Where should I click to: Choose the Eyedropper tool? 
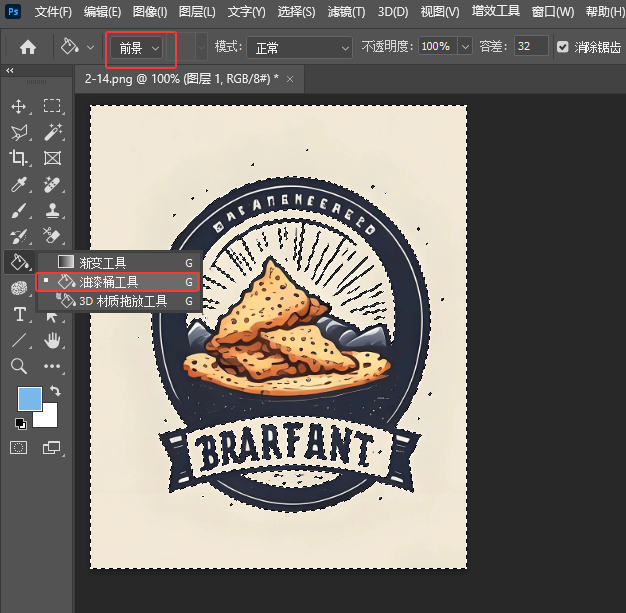(18, 184)
